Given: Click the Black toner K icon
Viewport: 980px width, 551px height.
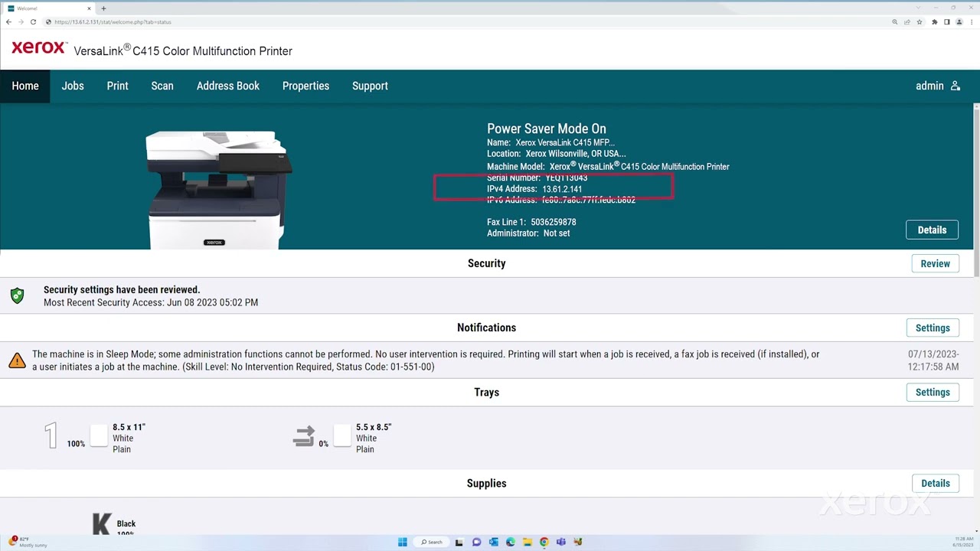Looking at the screenshot, I should (x=102, y=524).
